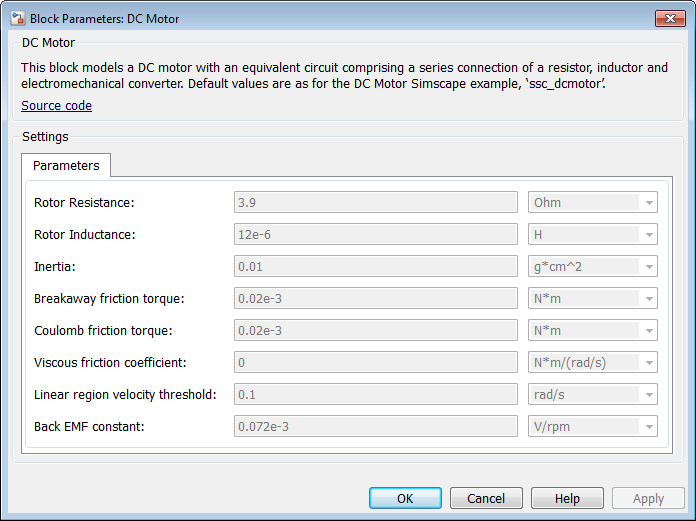Image resolution: width=696 pixels, height=521 pixels.
Task: Close the Block Parameters dialog
Action: pyautogui.click(x=669, y=18)
